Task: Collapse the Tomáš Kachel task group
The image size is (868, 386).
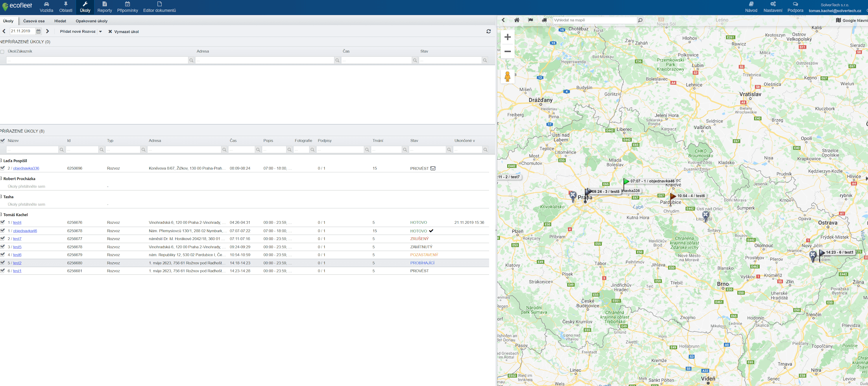Action: pos(1,215)
